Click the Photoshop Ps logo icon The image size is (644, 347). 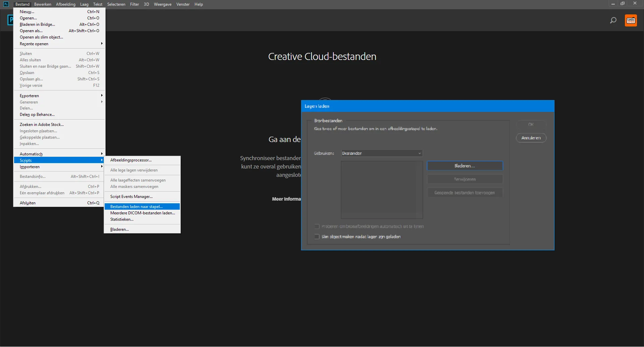pyautogui.click(x=6, y=4)
